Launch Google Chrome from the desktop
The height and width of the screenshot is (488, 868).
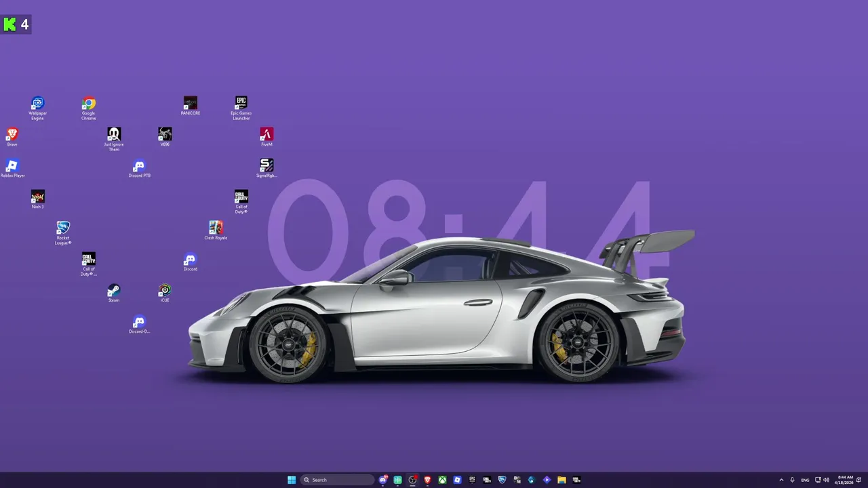pyautogui.click(x=89, y=108)
